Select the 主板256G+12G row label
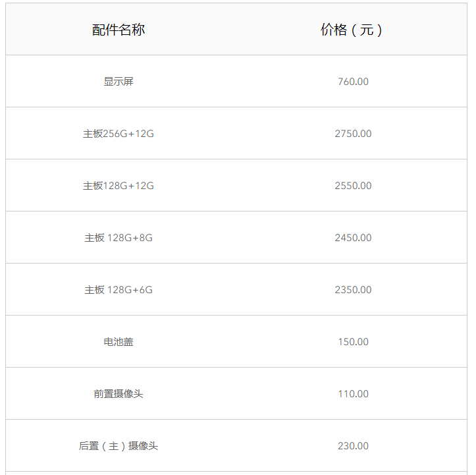The image size is (476, 475). click(119, 134)
